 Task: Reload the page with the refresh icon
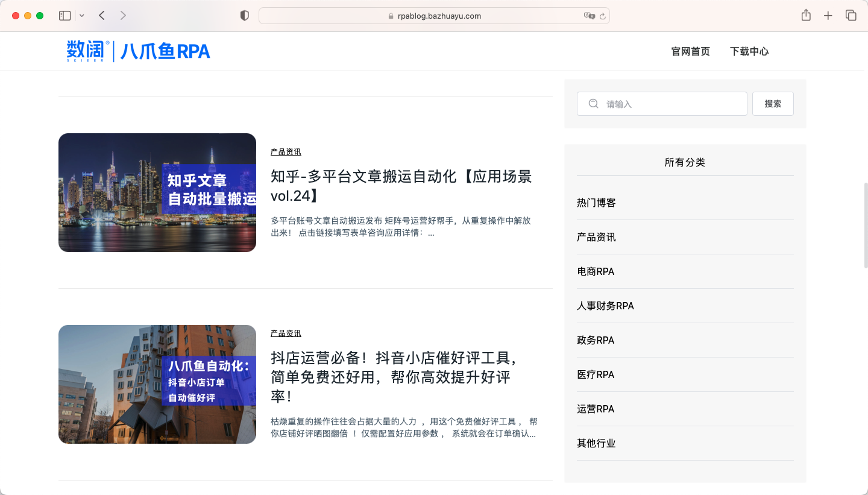[x=602, y=16]
